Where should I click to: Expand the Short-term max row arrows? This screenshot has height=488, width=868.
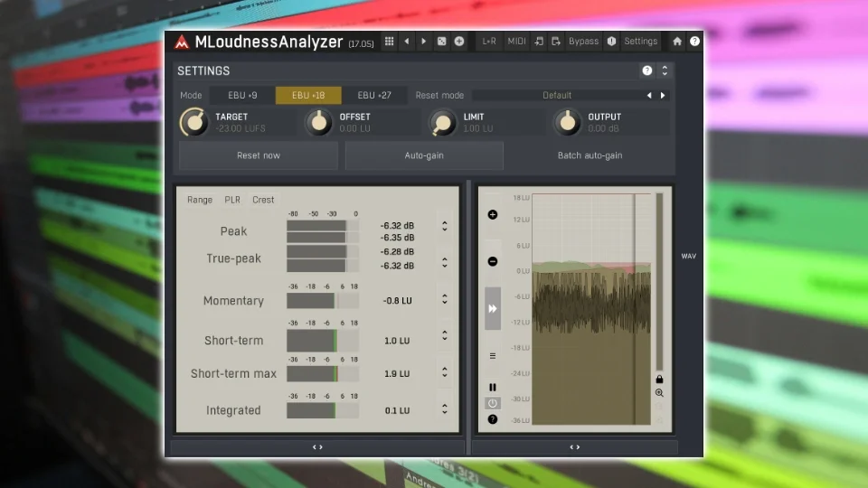click(445, 372)
